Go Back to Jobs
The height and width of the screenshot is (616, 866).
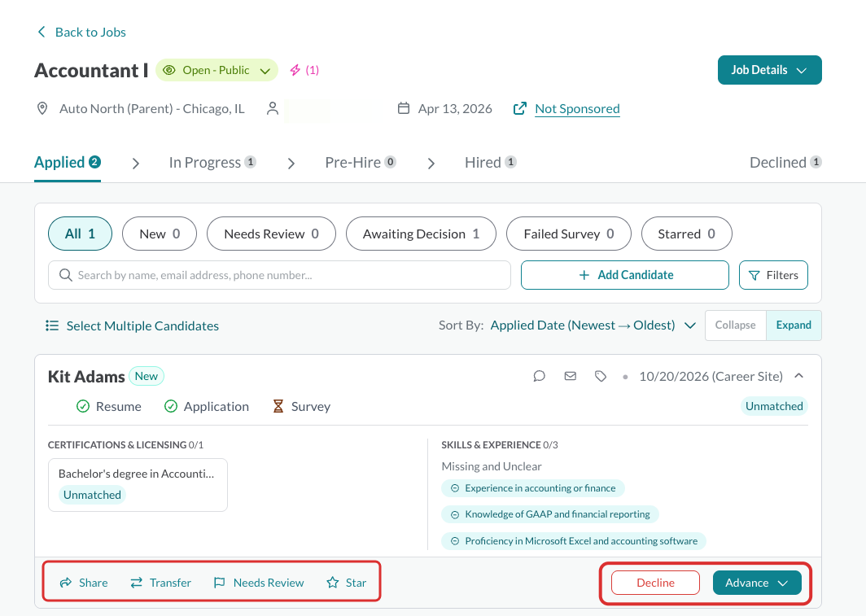(x=81, y=32)
